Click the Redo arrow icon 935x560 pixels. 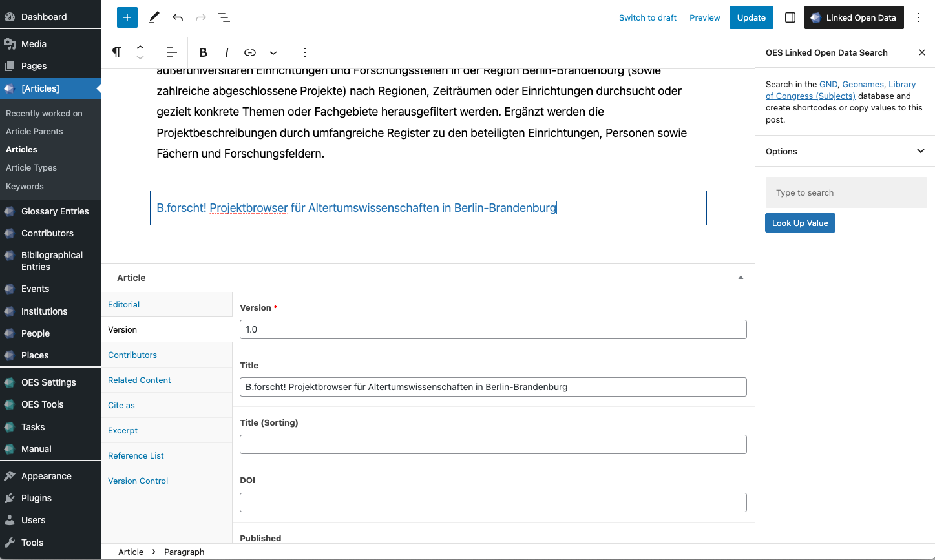click(201, 17)
